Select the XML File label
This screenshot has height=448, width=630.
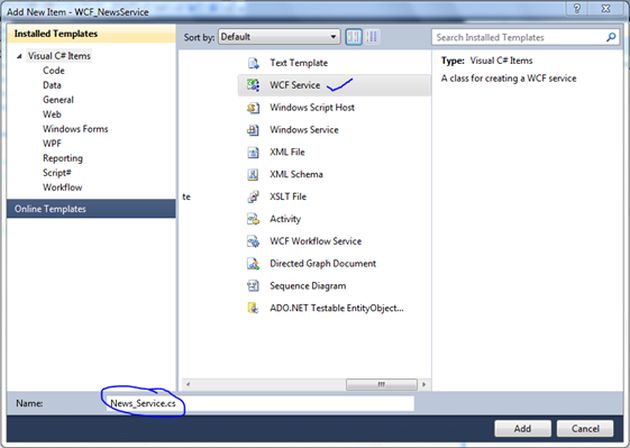287,152
